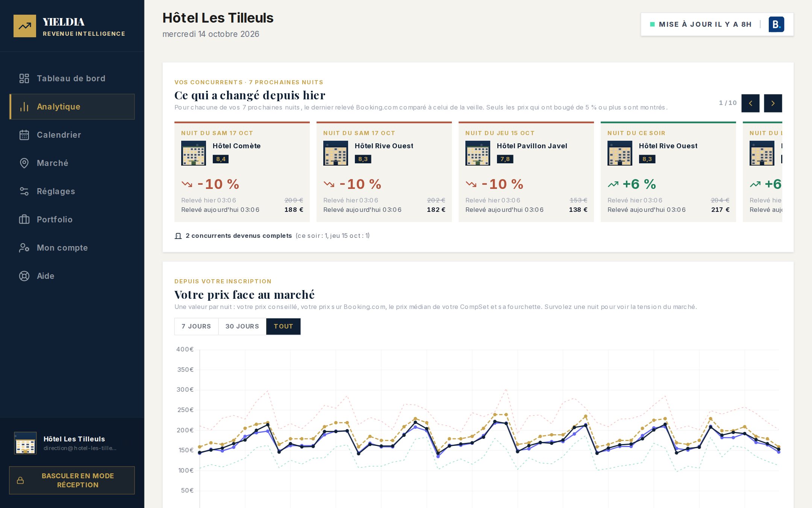
Task: Click the -10 % change on Hôtel Comète card
Action: point(218,184)
